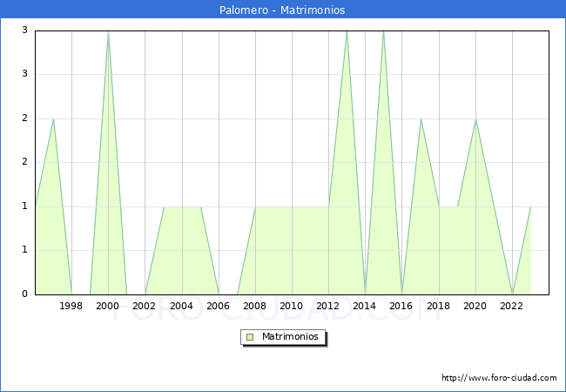The image size is (566, 392).
Task: Open the http://www.foro-ciudad.com link
Action: coord(499,378)
